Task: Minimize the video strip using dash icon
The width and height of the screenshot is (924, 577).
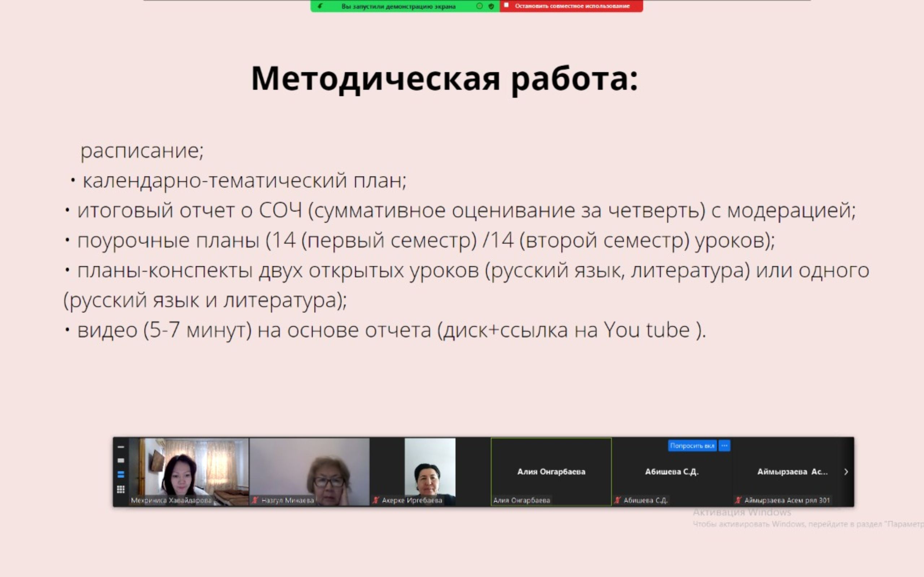Action: pyautogui.click(x=121, y=446)
